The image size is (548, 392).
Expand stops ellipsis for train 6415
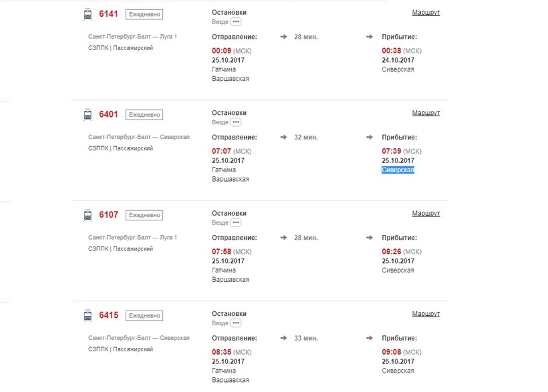pyautogui.click(x=236, y=323)
